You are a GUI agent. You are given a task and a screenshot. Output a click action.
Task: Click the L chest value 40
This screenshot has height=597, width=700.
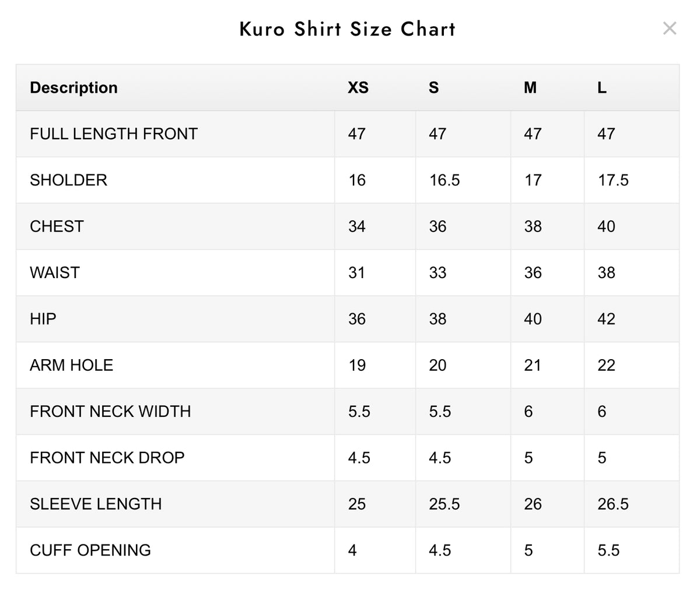(x=606, y=226)
